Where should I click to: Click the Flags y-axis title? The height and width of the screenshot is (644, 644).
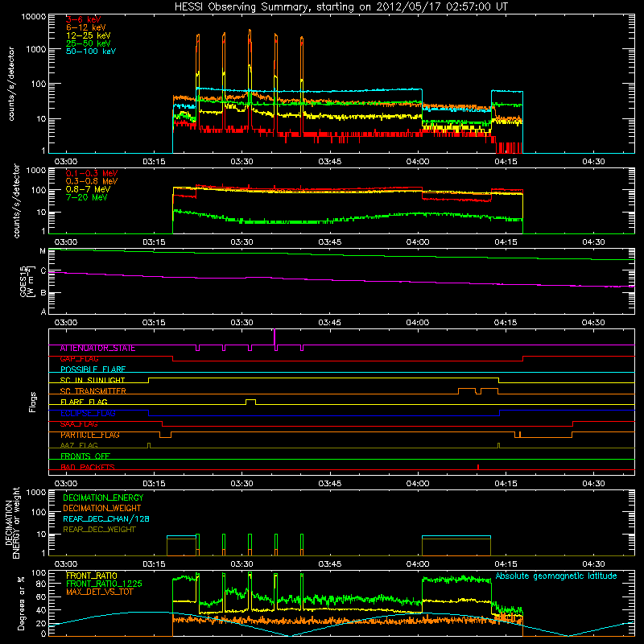(32, 402)
